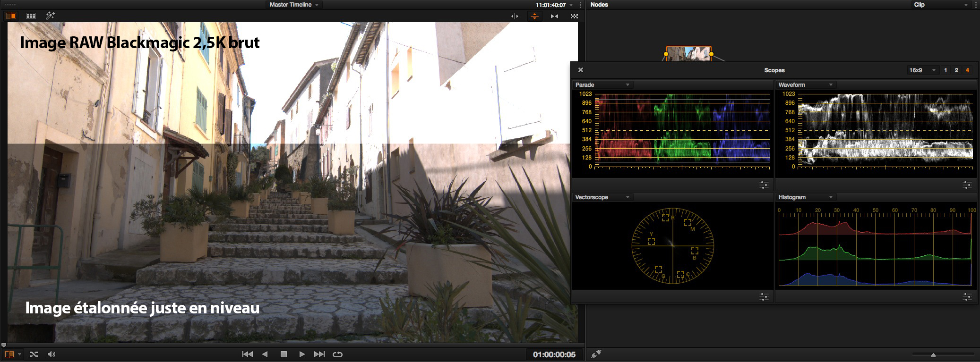Open the Vectorscope settings icon
Viewport: 980px width, 362px height.
764,297
